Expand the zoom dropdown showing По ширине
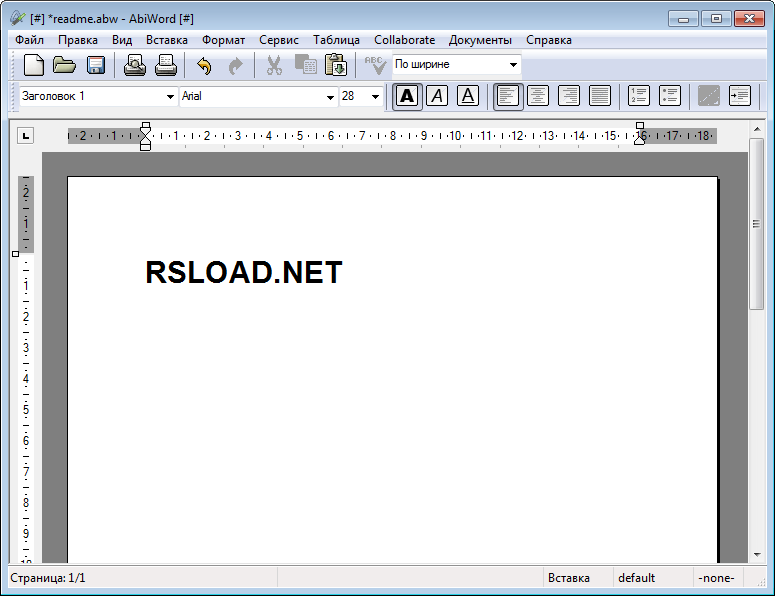775x596 pixels. tap(513, 65)
